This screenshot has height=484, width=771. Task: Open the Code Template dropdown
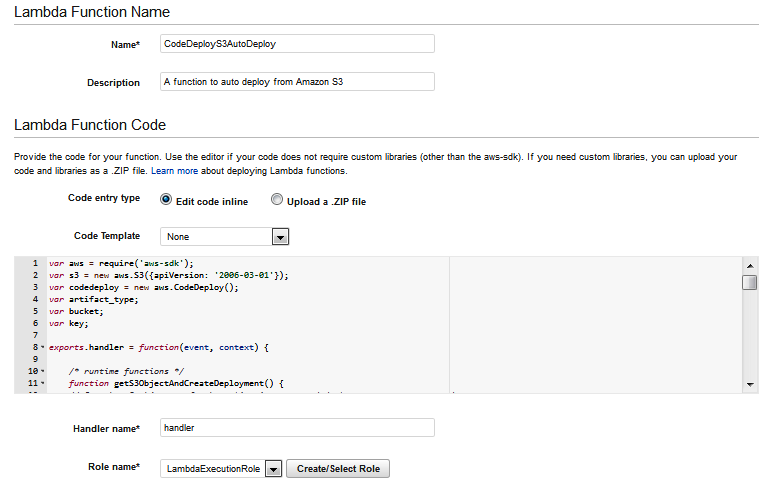[281, 237]
